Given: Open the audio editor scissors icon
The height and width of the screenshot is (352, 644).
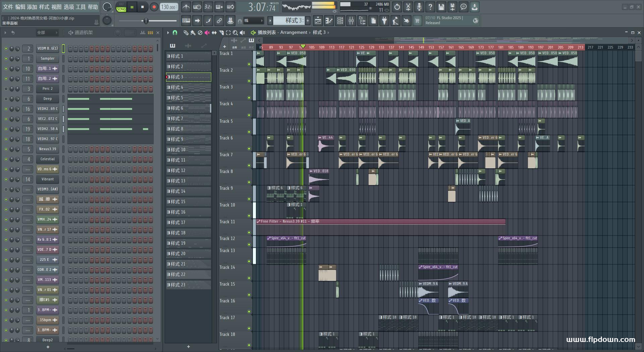Looking at the screenshot, I should pos(408,7).
